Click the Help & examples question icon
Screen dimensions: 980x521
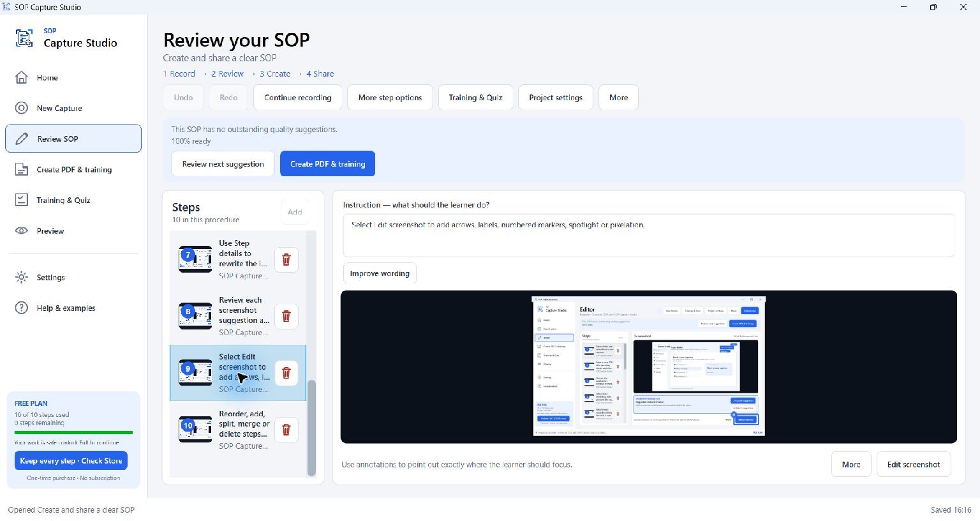tap(22, 308)
